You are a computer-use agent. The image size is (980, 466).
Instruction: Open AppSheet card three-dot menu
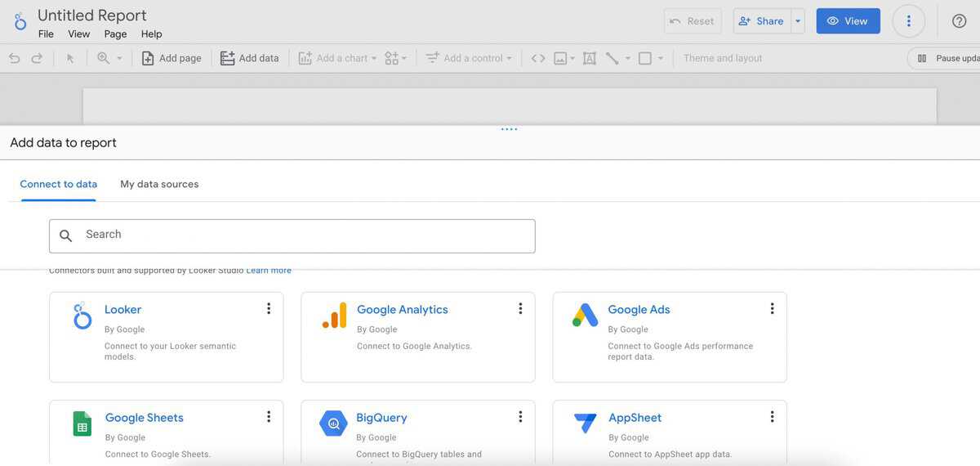point(772,416)
